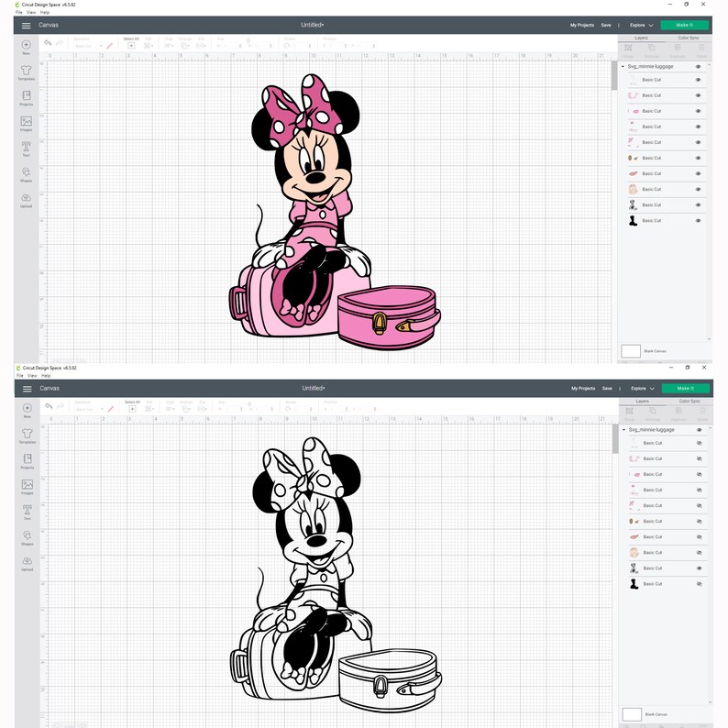Click the linetype color swatch in top toolbar
Viewport: 728px width, 728px height.
pyautogui.click(x=110, y=46)
